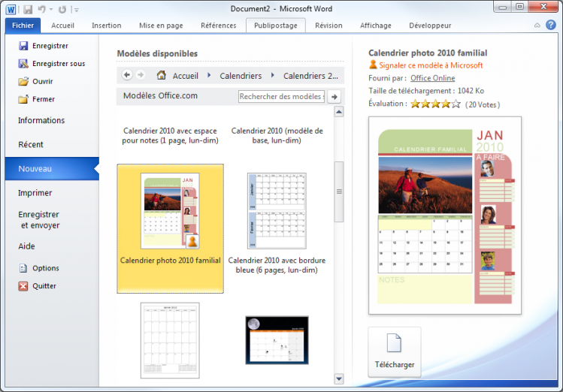Click Calendriers in the breadcrumb
The image size is (563, 392).
click(x=241, y=76)
